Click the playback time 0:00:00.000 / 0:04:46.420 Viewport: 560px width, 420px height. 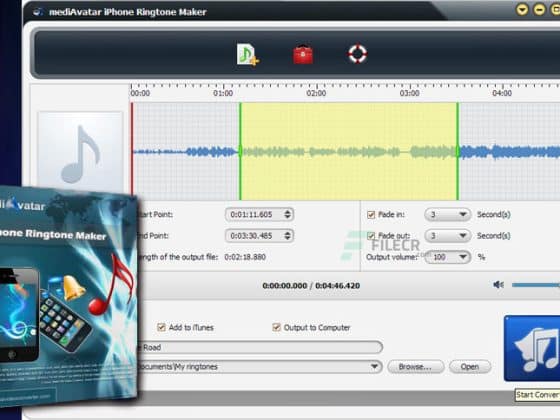click(x=311, y=286)
